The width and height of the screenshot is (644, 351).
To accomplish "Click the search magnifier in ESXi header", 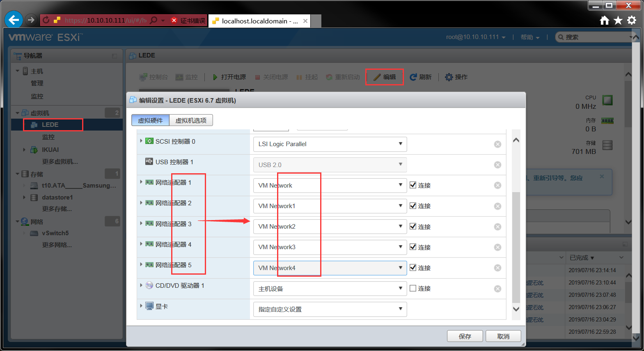I will (561, 37).
